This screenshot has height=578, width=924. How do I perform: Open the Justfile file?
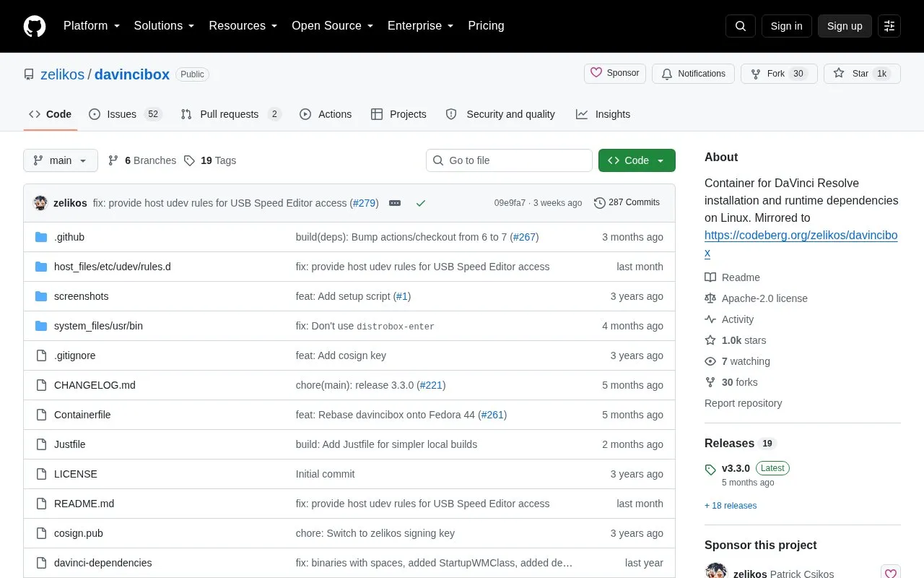[70, 444]
